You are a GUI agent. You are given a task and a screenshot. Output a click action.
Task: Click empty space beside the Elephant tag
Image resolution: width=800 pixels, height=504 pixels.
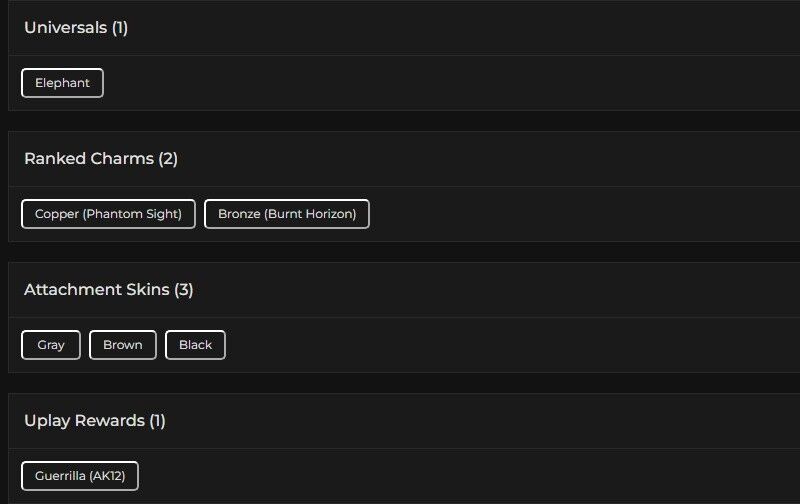[400, 83]
